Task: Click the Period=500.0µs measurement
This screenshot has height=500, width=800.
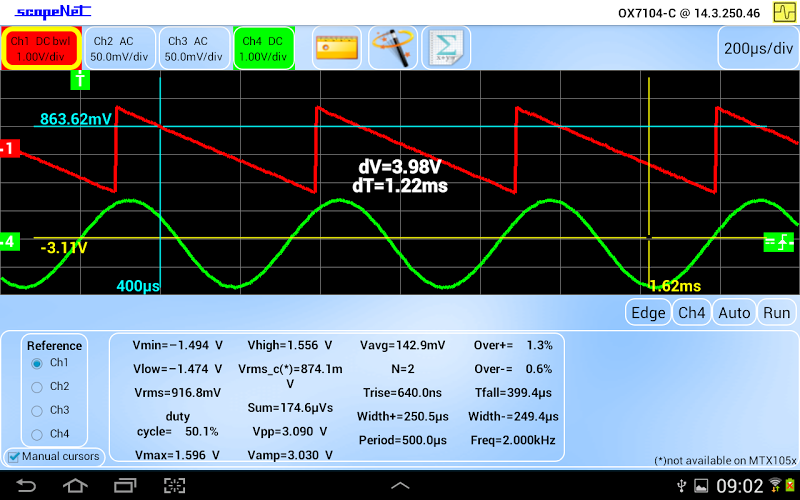Action: tap(403, 440)
